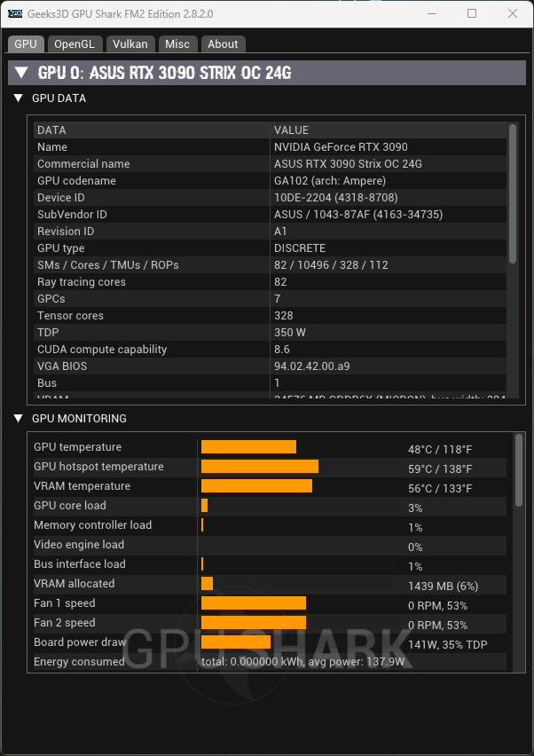Click the Board power draw bar

click(236, 642)
